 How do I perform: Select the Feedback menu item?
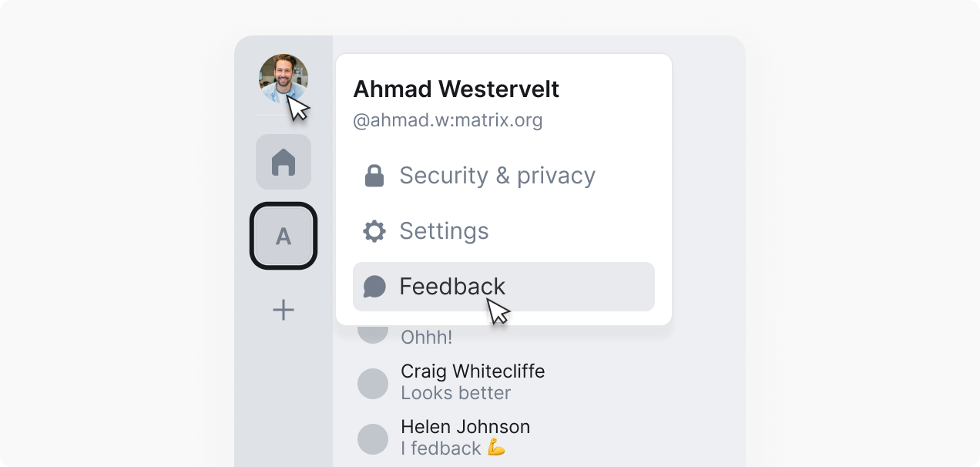click(452, 287)
